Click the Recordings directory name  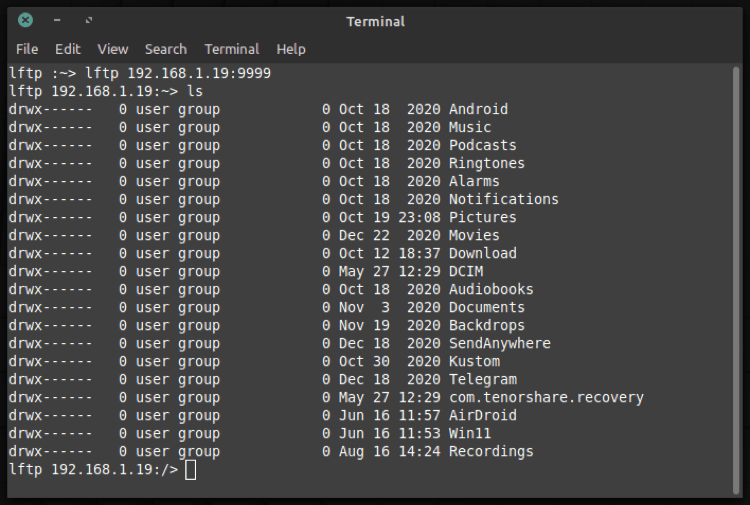click(x=491, y=451)
